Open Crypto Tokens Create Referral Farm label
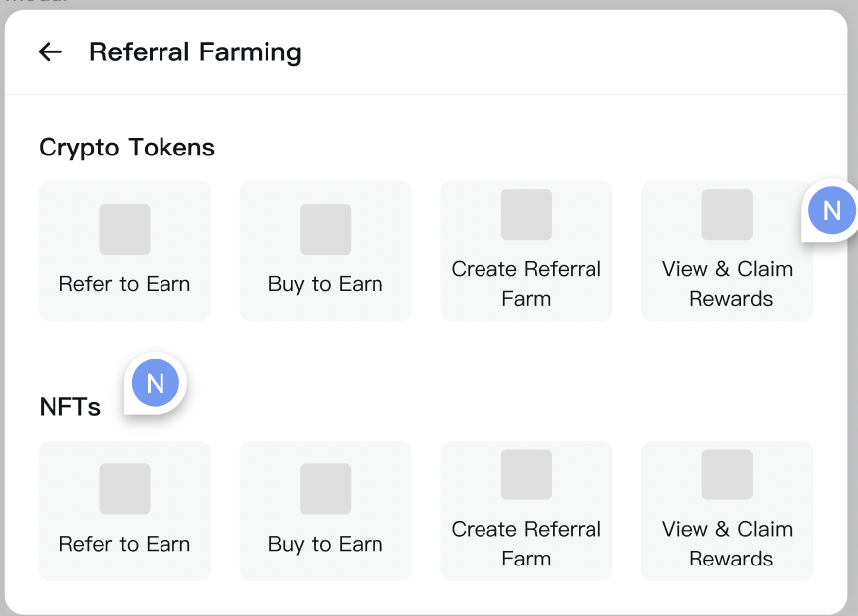Image resolution: width=858 pixels, height=616 pixels. tap(526, 284)
